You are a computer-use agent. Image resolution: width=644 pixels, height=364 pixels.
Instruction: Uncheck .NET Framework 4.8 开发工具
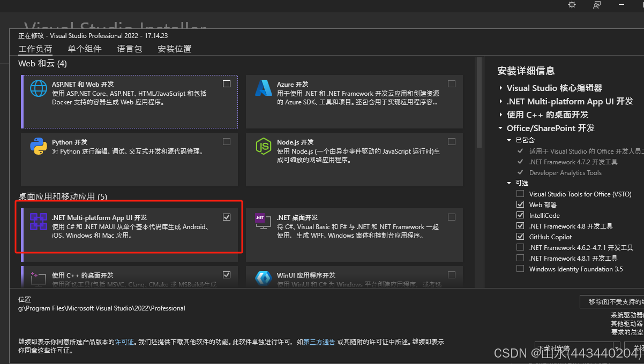520,226
